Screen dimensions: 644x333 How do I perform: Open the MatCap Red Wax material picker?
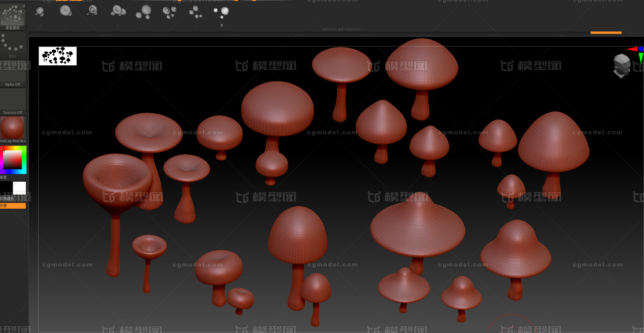pos(13,130)
